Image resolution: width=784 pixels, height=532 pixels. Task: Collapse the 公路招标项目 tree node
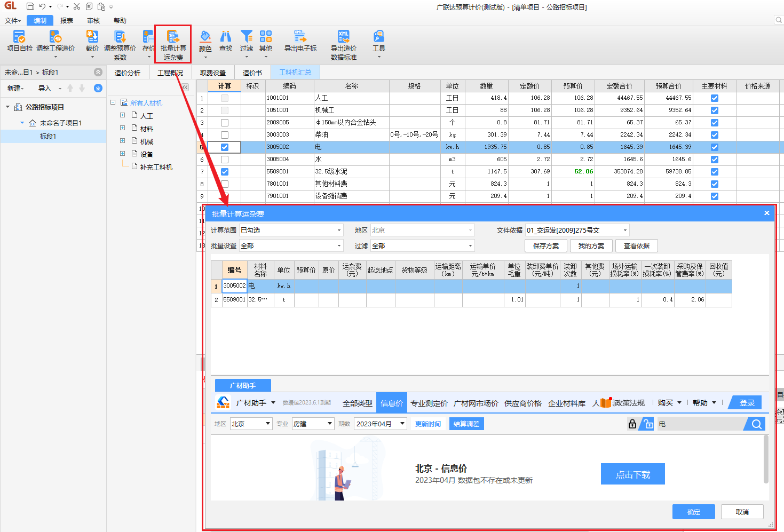[7, 107]
